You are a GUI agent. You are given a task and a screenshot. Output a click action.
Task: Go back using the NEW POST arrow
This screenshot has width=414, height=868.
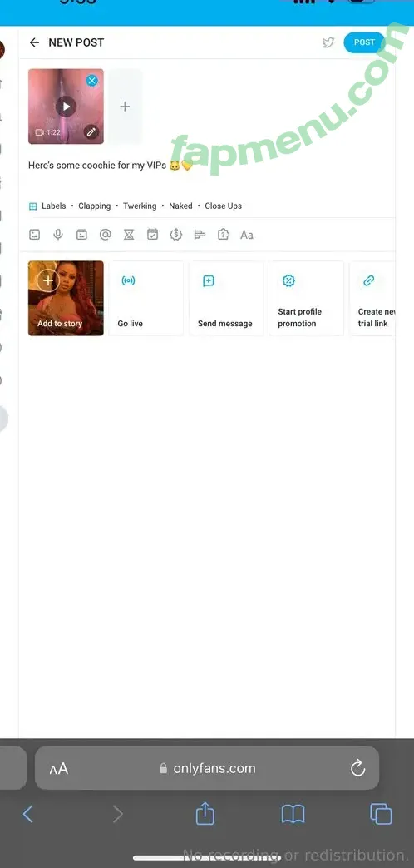click(x=34, y=42)
